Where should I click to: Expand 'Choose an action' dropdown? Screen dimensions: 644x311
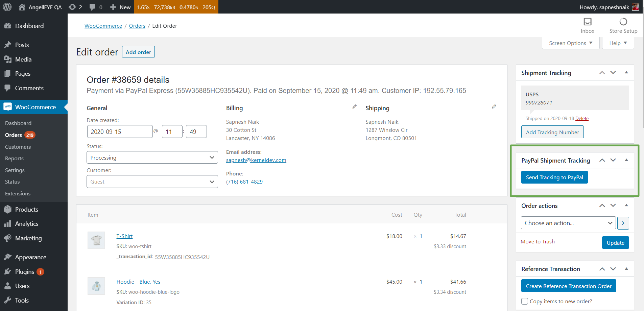(x=568, y=223)
